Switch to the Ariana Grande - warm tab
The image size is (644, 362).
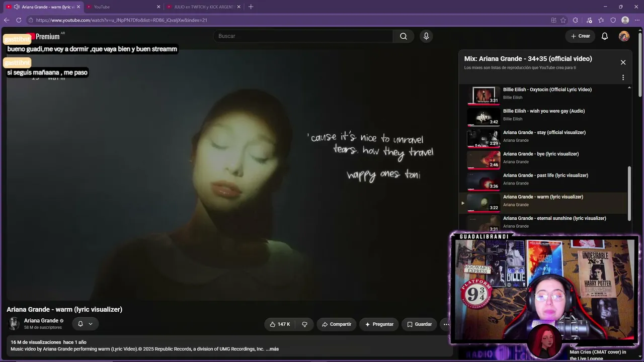pos(43,7)
